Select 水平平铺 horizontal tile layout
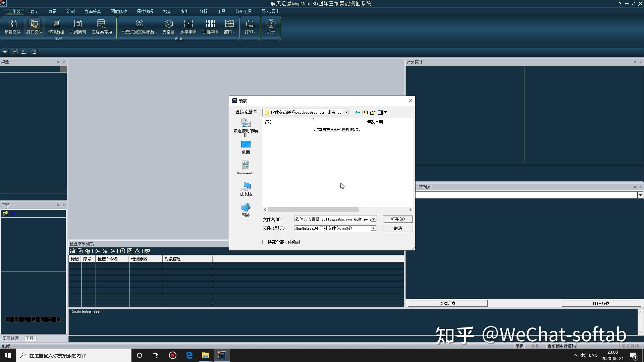Screen dimensions: 644x362 188,27
